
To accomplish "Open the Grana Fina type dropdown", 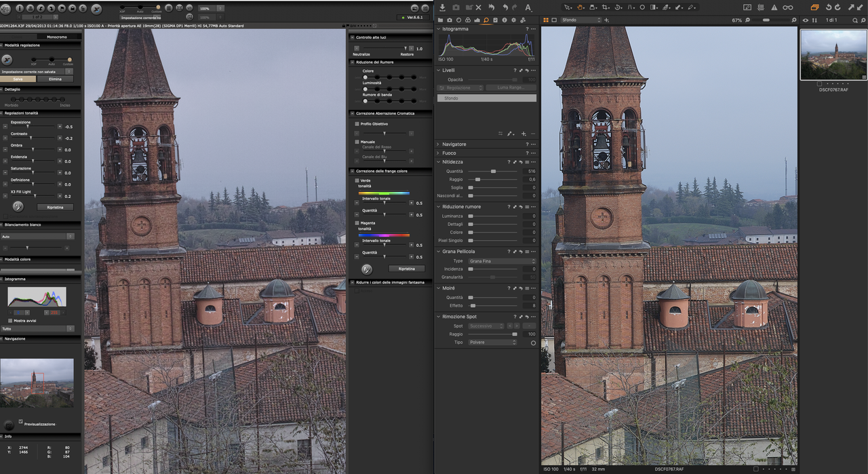I will 502,260.
